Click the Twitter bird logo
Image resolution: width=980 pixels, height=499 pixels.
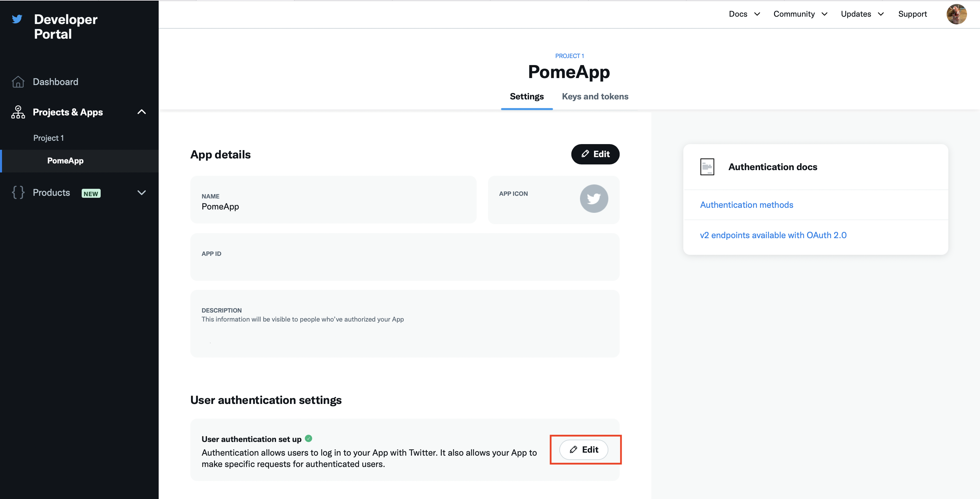click(x=17, y=19)
